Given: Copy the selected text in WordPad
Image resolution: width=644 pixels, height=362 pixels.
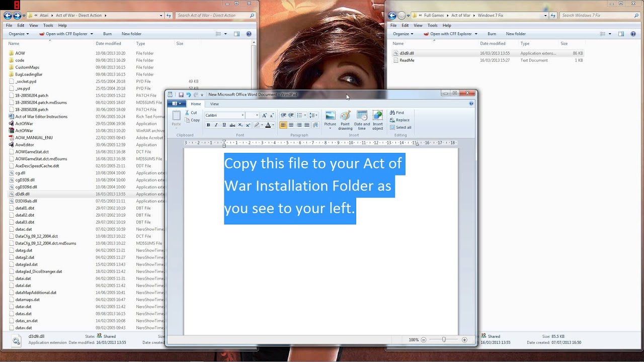Looking at the screenshot, I should 192,120.
